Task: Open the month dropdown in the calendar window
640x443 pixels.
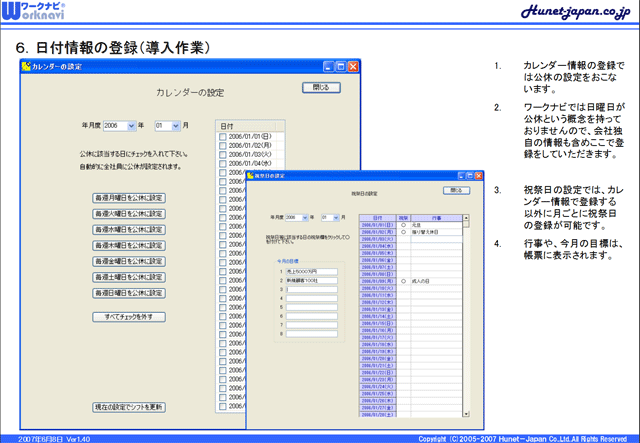Action: (x=175, y=126)
